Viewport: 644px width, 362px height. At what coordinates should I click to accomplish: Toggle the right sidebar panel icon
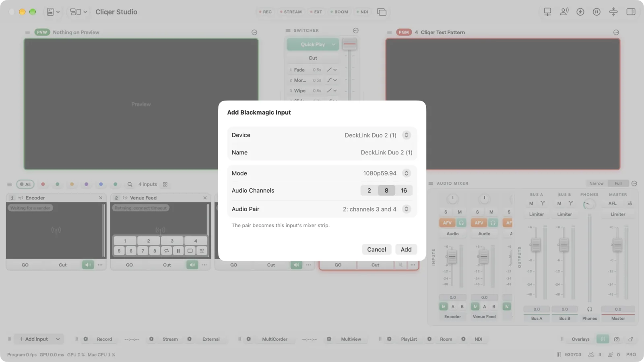[x=631, y=12]
